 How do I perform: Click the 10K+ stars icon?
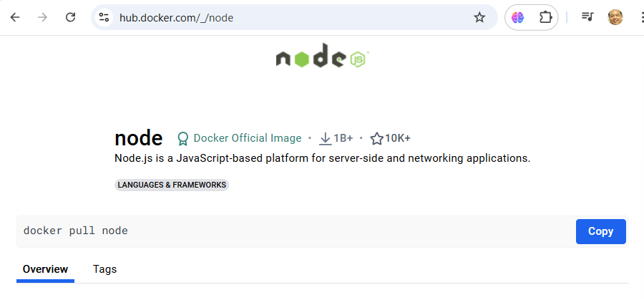(377, 138)
